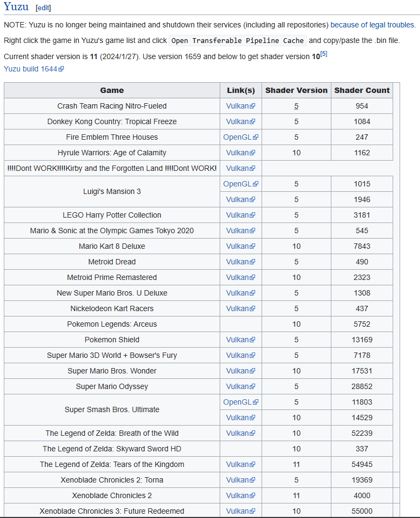Screen dimensions: 420x518
Task: Open Vulkan link for Nickelodeon Kart Racers
Action: click(241, 308)
